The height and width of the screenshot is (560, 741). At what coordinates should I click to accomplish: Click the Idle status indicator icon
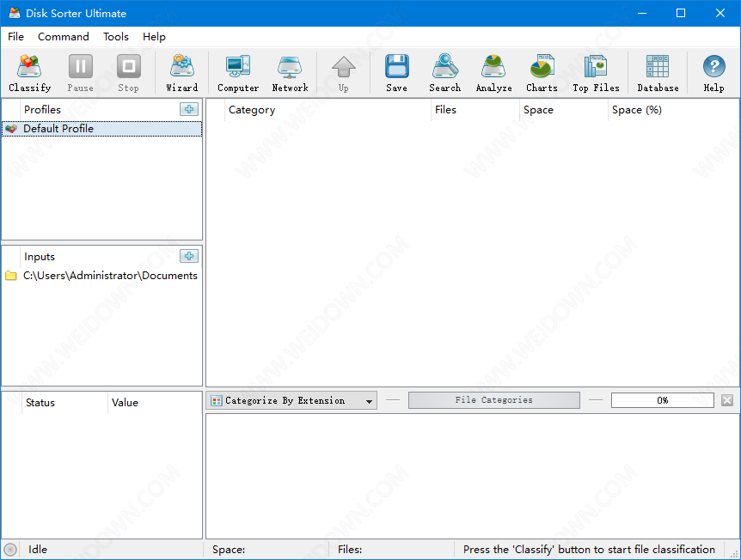(x=10, y=550)
